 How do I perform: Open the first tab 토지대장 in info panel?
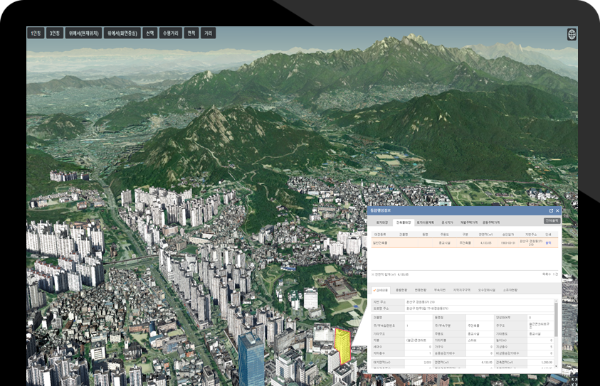[382, 222]
